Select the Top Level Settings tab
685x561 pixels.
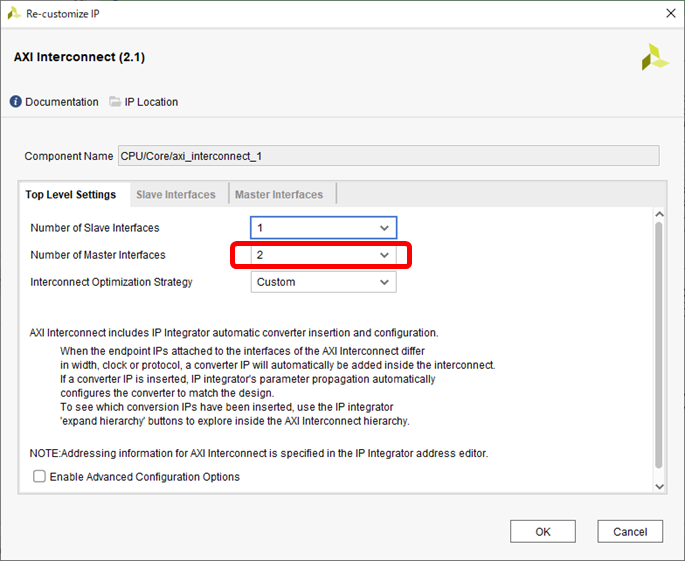(70, 195)
